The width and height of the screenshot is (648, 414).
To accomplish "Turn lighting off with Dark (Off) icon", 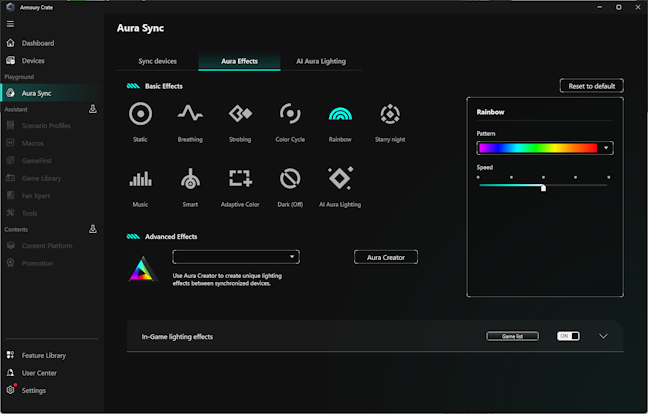I will tap(290, 178).
